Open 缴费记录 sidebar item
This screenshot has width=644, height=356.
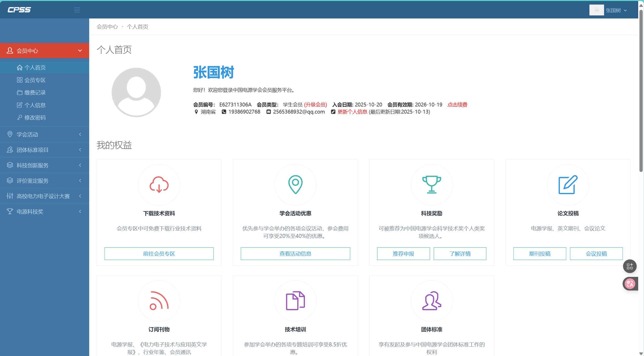coord(44,93)
